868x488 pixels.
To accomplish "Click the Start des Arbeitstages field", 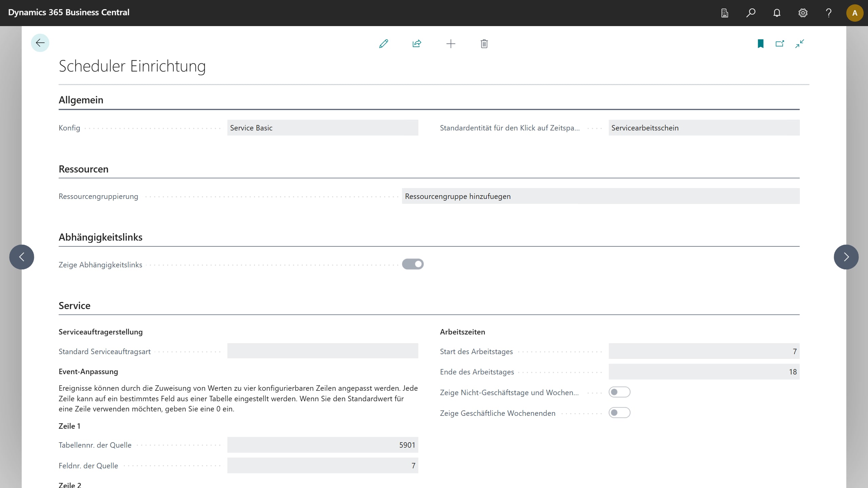I will click(704, 351).
